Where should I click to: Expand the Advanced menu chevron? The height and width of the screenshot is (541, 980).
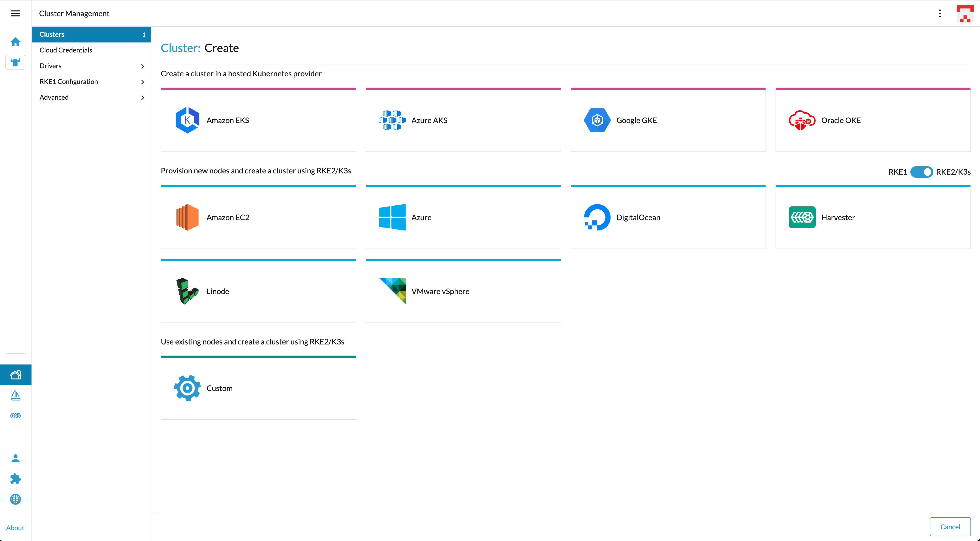(143, 98)
